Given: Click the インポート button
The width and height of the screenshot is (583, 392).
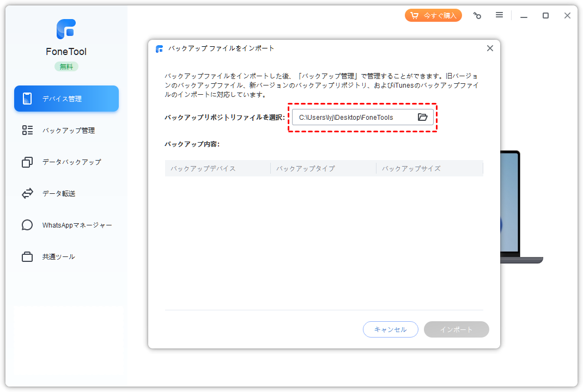Looking at the screenshot, I should point(456,329).
